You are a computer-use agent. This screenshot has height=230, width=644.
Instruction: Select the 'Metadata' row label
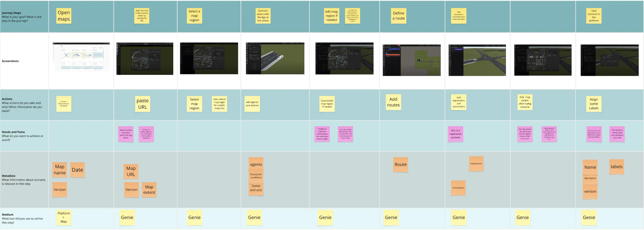pyautogui.click(x=9, y=176)
